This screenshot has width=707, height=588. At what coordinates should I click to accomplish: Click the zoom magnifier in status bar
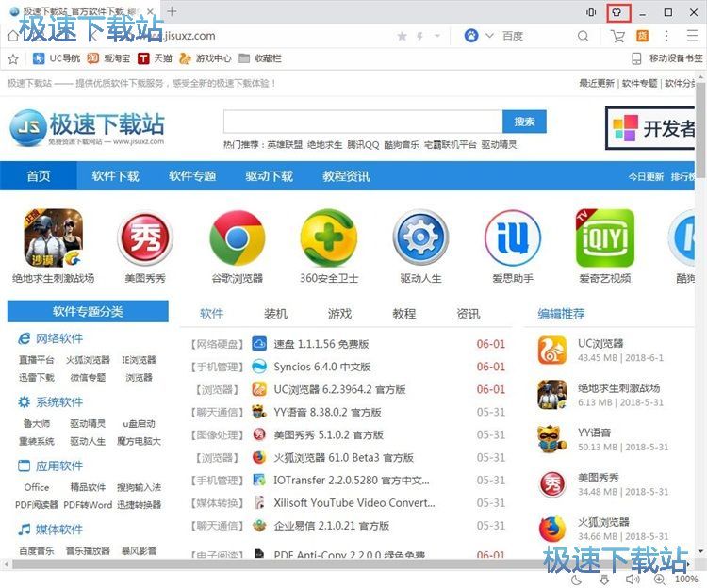click(659, 579)
